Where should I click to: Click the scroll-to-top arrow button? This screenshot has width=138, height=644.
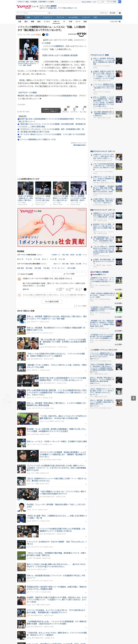pyautogui.click(x=133, y=398)
